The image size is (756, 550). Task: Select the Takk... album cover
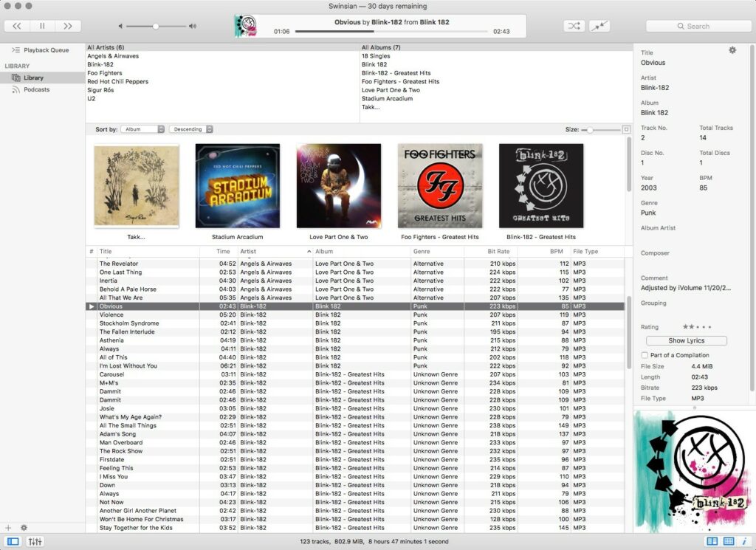137,186
